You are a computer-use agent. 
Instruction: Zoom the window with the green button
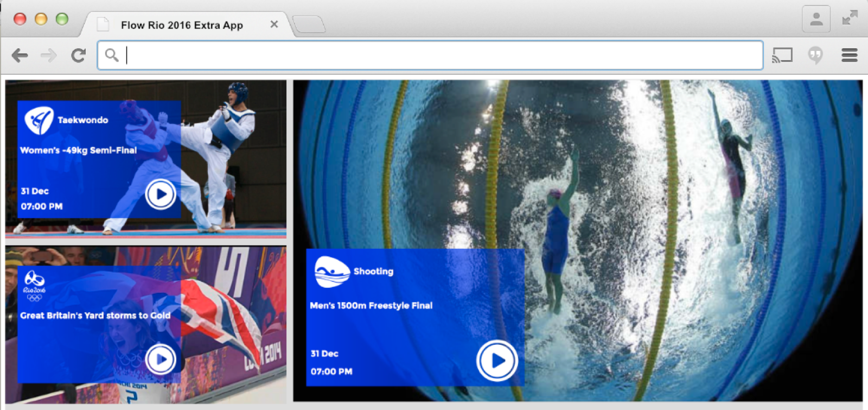[x=62, y=19]
